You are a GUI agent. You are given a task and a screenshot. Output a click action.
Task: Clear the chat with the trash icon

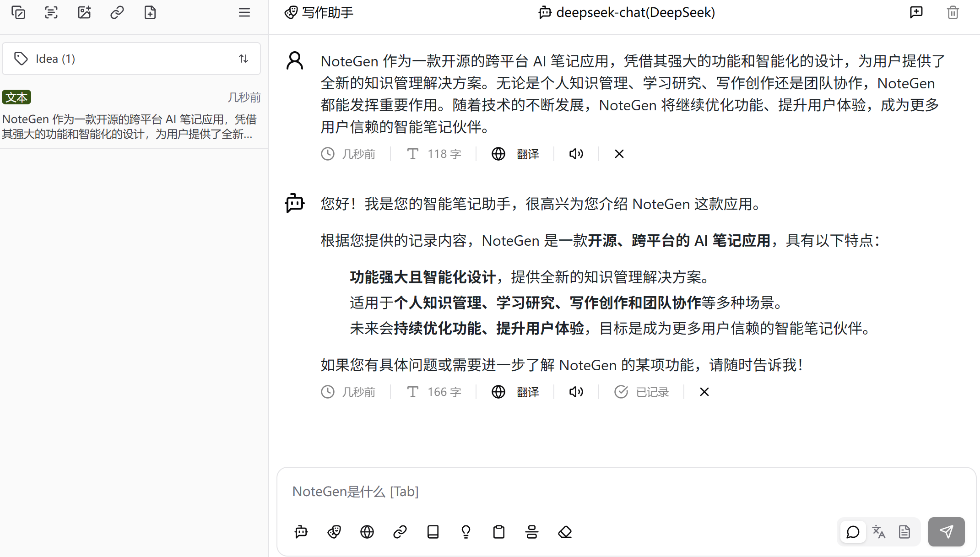953,12
